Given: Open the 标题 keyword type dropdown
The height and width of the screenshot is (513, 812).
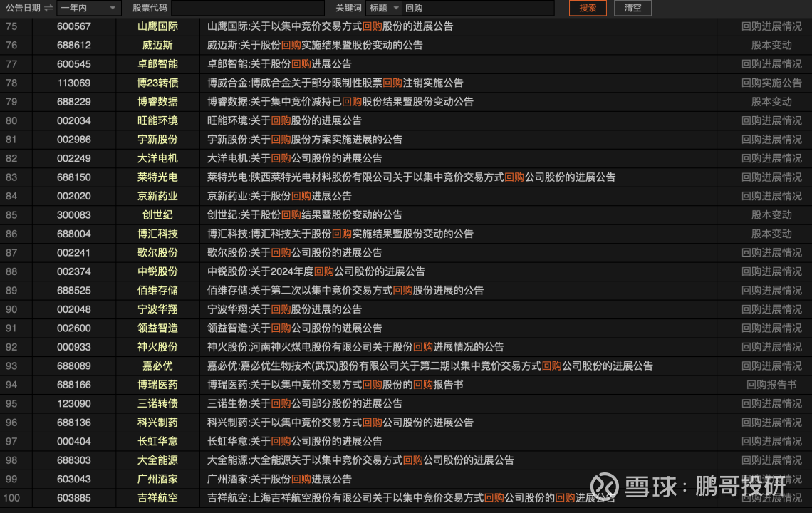Looking at the screenshot, I should click(x=383, y=8).
